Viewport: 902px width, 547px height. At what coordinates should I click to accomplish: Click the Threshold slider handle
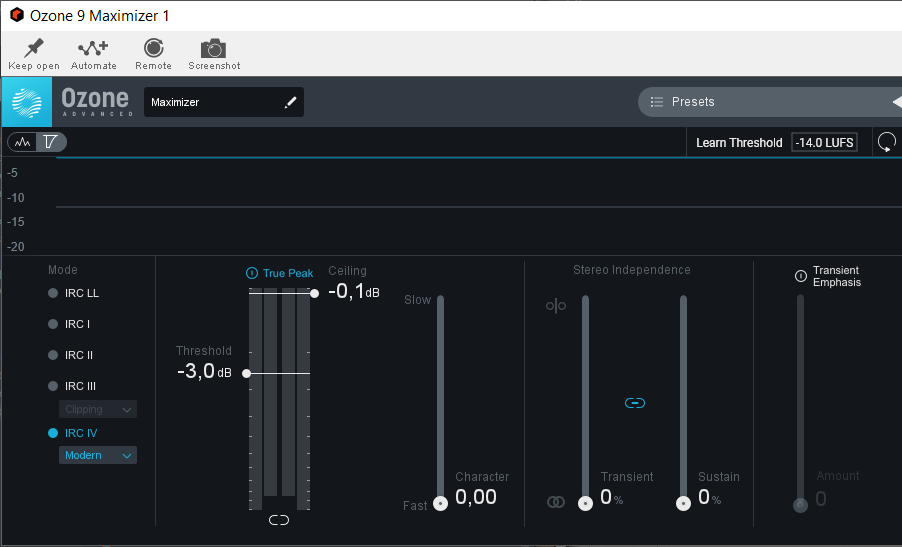[246, 373]
